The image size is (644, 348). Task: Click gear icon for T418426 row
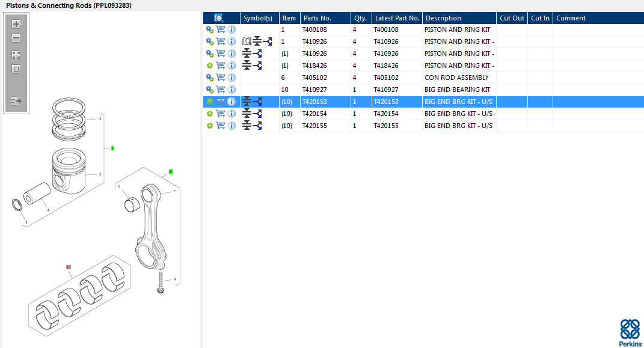click(210, 66)
